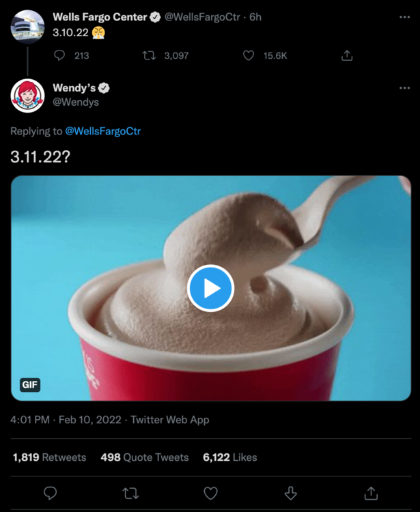Image resolution: width=420 pixels, height=512 pixels.
Task: Share the Wendy's tweet
Action: [x=371, y=492]
